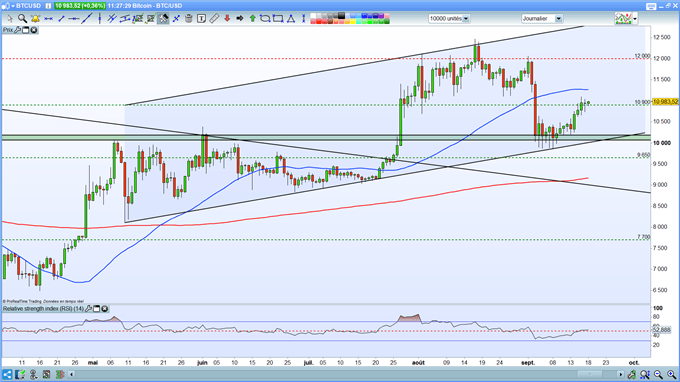Pick the red down arrow marker tool
The image size is (680, 382).
pos(227,19)
